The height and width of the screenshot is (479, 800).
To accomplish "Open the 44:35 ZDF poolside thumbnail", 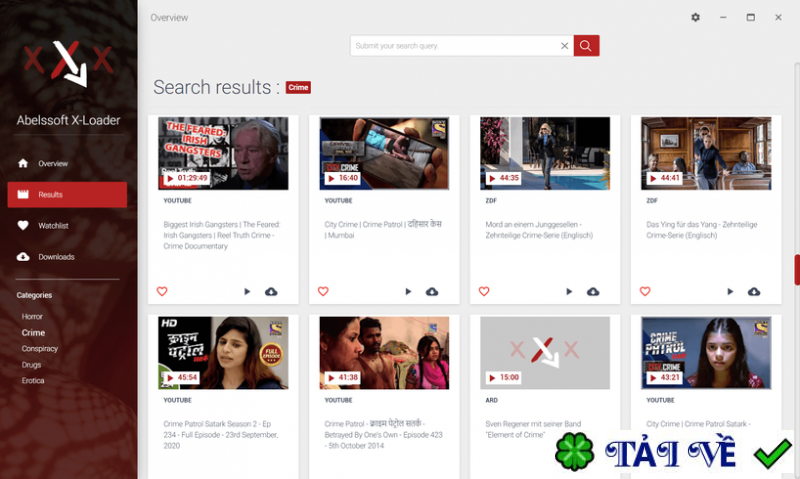I will point(545,154).
